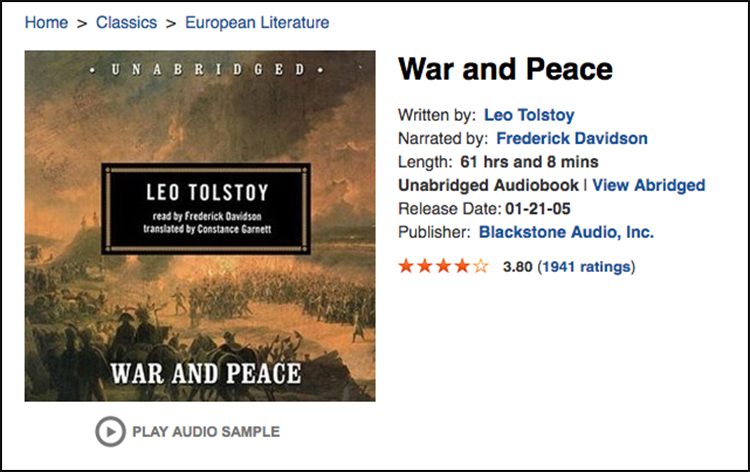The image size is (750, 472).
Task: Go to the Home breadcrumb
Action: coord(46,22)
